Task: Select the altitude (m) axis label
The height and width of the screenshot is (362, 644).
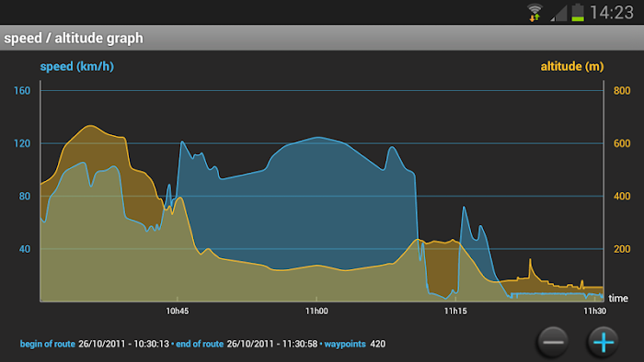Action: point(572,66)
